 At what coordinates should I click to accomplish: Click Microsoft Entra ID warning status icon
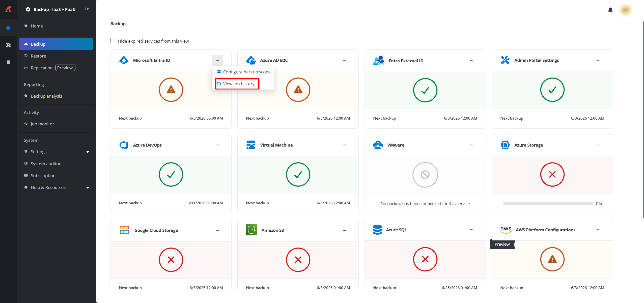point(171,90)
